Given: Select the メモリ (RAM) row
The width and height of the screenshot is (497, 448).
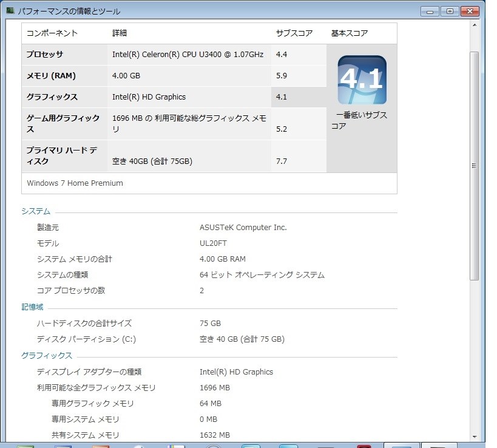Looking at the screenshot, I should [174, 76].
